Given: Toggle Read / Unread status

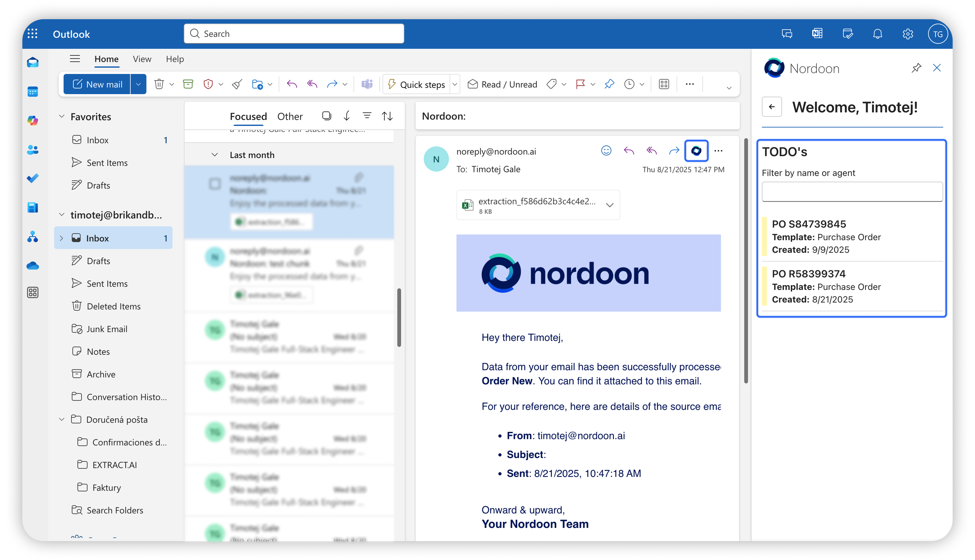Looking at the screenshot, I should 502,84.
